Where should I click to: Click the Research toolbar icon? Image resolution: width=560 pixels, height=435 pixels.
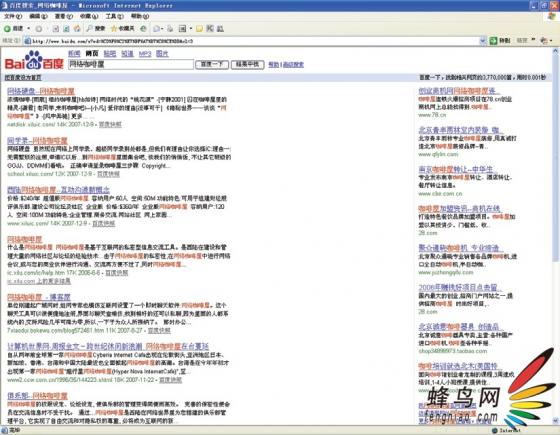click(x=210, y=29)
